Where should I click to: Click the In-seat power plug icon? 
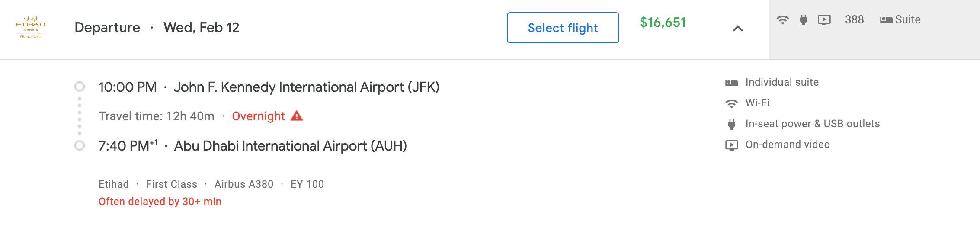coord(731,124)
